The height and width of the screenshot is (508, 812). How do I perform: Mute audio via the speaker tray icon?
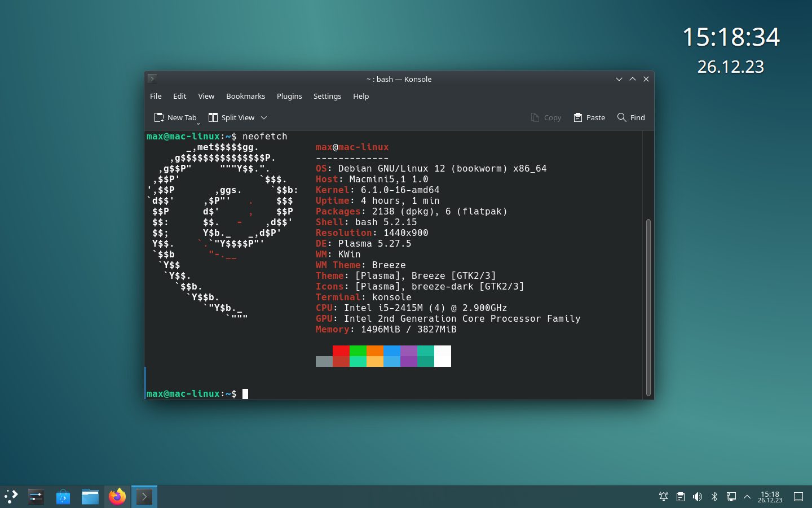698,497
